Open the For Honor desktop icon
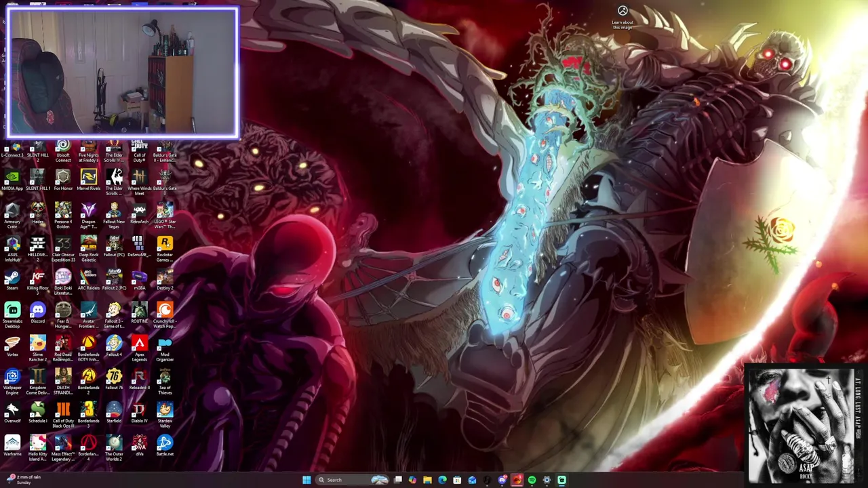This screenshot has height=488, width=868. 63,180
